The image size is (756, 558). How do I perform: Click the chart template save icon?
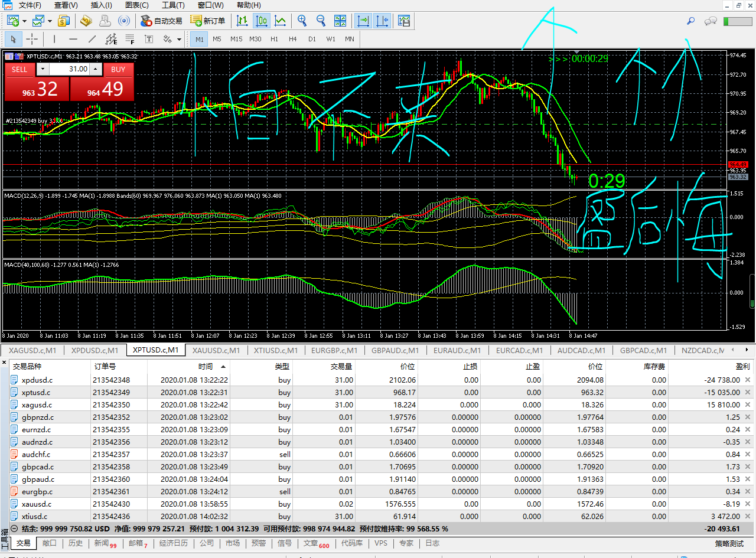click(404, 21)
